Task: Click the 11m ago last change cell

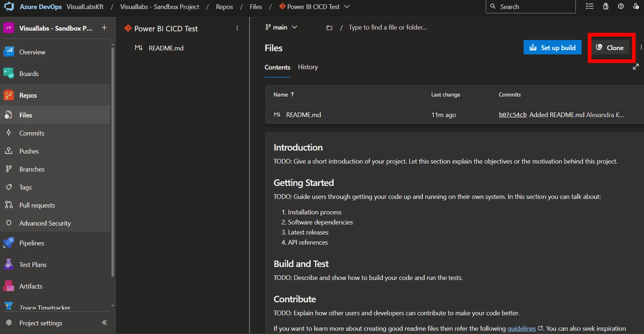Action: [443, 115]
